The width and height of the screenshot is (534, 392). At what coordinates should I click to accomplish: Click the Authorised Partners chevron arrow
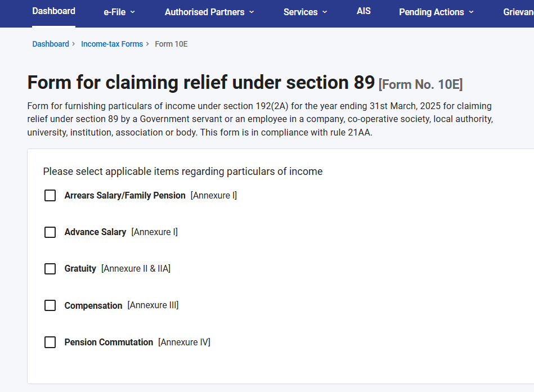click(x=251, y=12)
